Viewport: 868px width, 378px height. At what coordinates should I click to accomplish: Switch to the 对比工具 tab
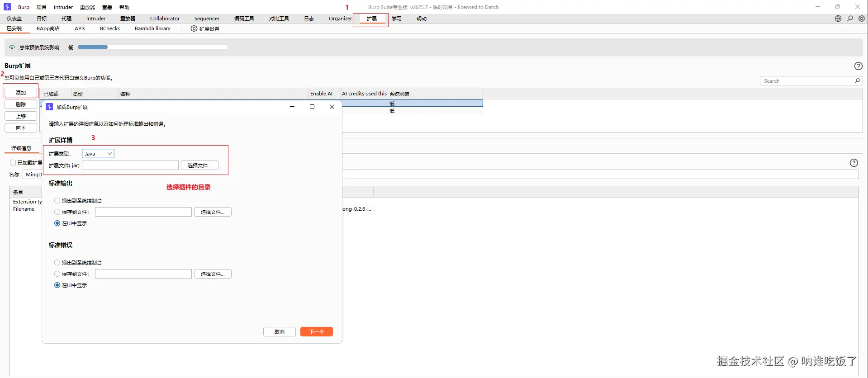(x=279, y=19)
